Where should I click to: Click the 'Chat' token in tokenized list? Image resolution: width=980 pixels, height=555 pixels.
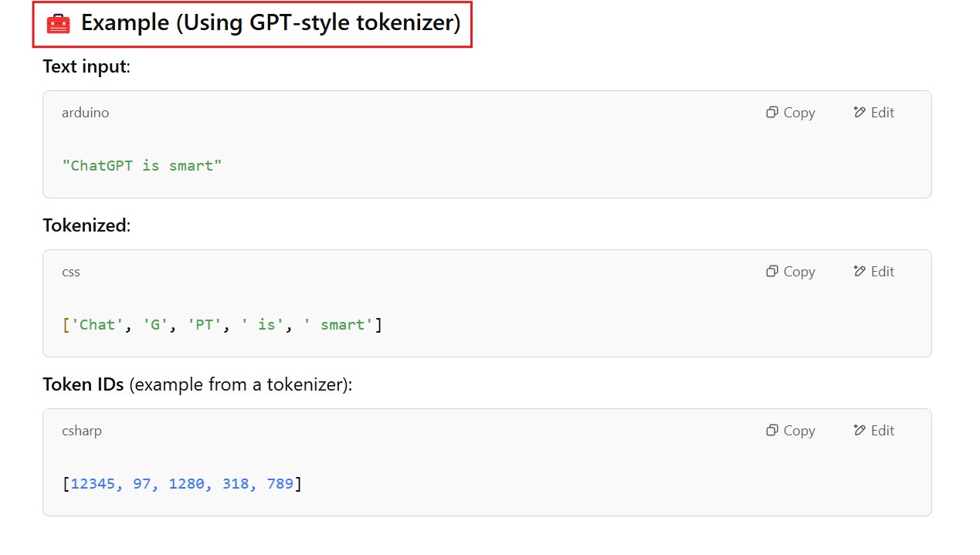point(97,325)
